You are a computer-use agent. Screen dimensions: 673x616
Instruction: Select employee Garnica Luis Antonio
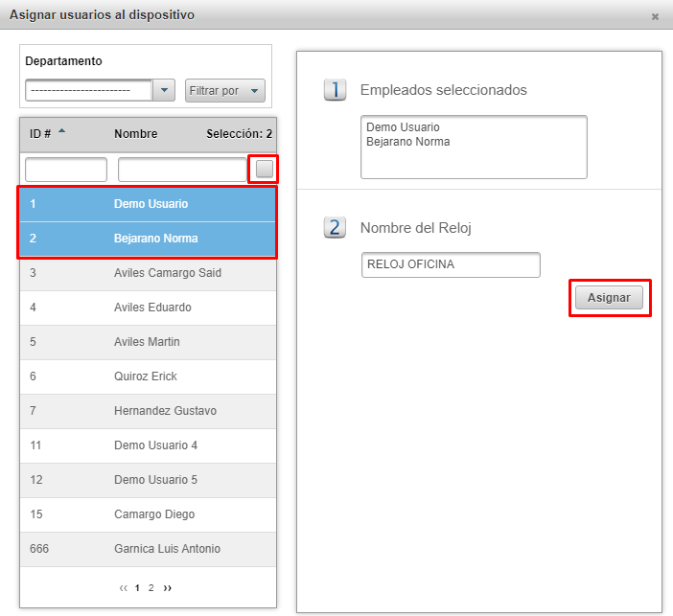(x=167, y=549)
